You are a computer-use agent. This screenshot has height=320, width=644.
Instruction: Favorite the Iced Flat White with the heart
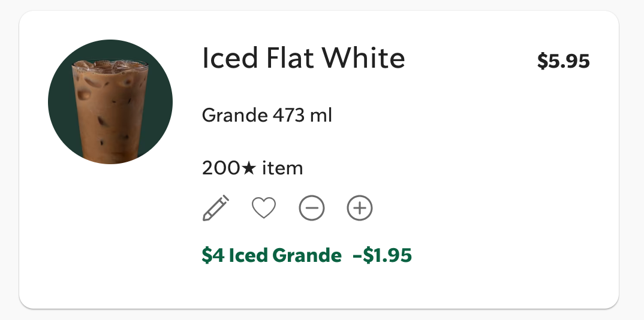click(263, 209)
